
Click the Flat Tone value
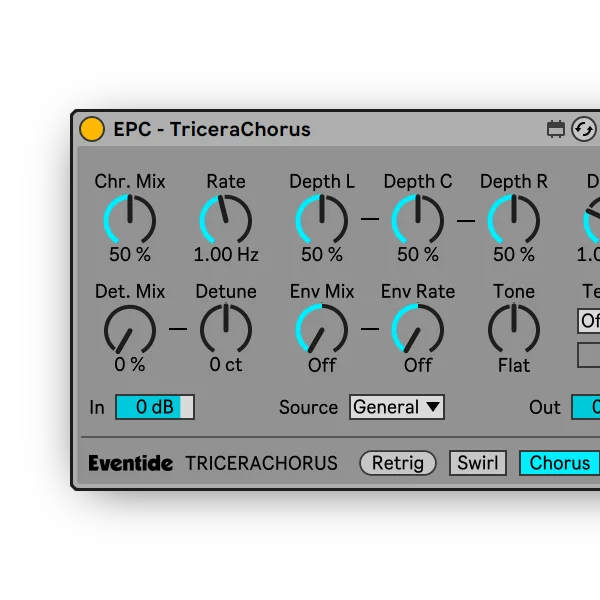pos(514,365)
